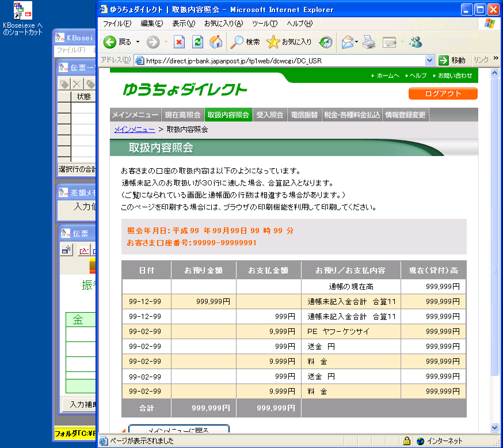This screenshot has height=448, width=503.
Task: Open the Forward button history dropdown arrow
Action: [166, 42]
